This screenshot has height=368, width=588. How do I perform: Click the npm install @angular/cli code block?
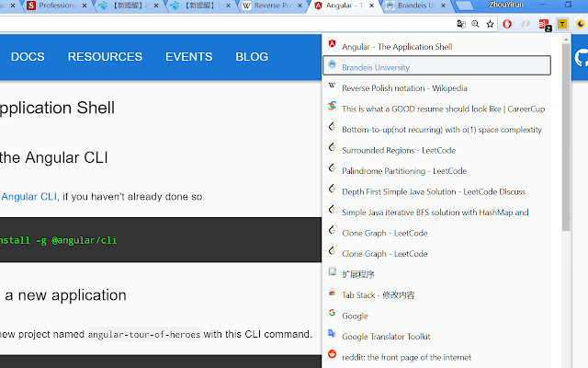pyautogui.click(x=161, y=239)
